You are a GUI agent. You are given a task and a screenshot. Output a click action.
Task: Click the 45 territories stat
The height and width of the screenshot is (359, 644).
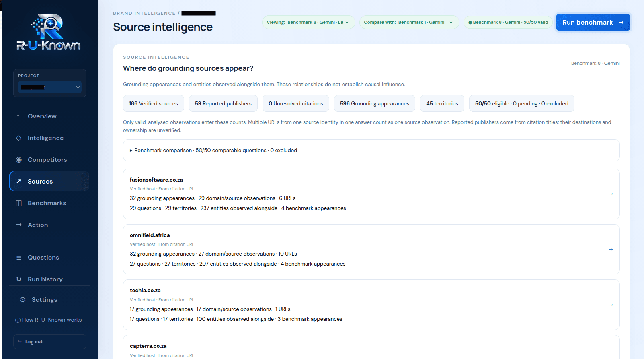click(442, 103)
